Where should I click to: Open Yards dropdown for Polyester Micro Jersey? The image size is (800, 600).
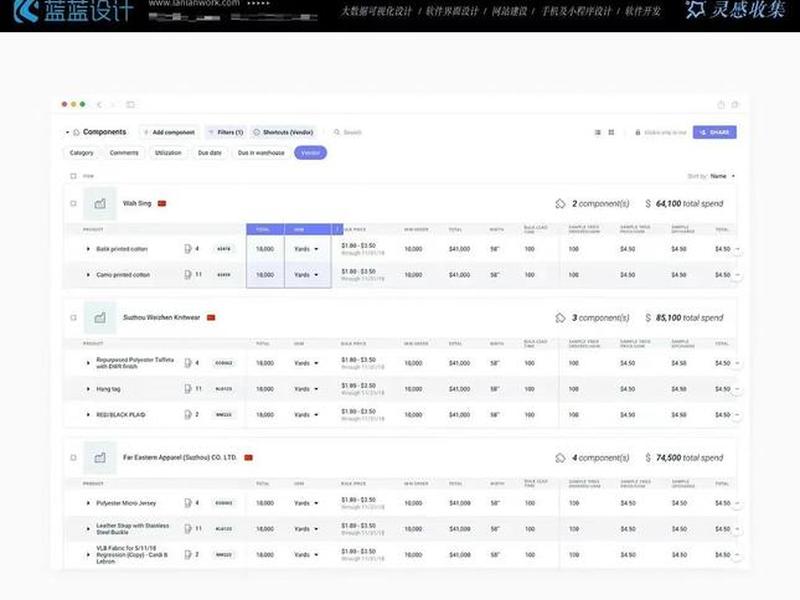306,503
